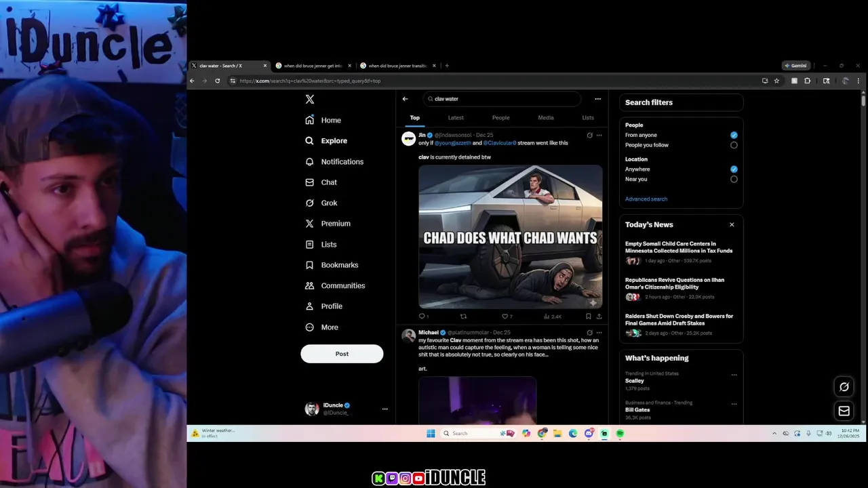Bookmark this page with the star icon
The width and height of the screenshot is (868, 488).
pos(776,81)
